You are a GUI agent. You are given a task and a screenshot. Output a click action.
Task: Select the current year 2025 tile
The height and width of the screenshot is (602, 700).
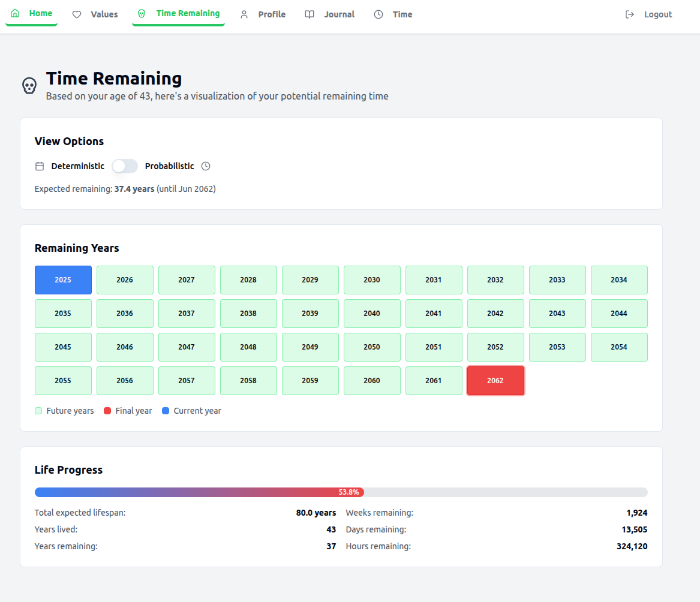click(x=63, y=280)
